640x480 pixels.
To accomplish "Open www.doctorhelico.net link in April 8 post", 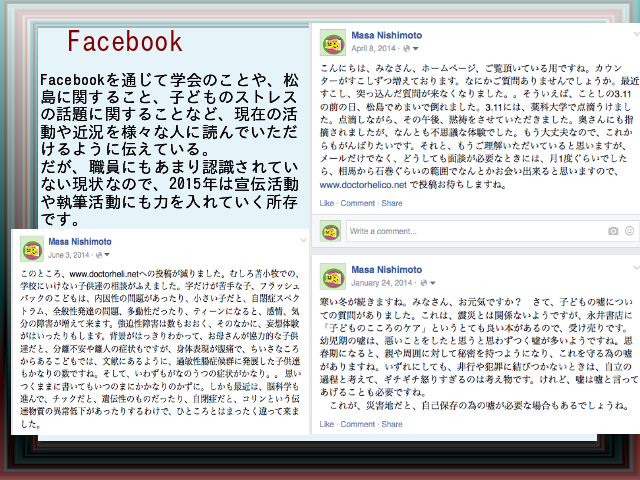I will (363, 185).
